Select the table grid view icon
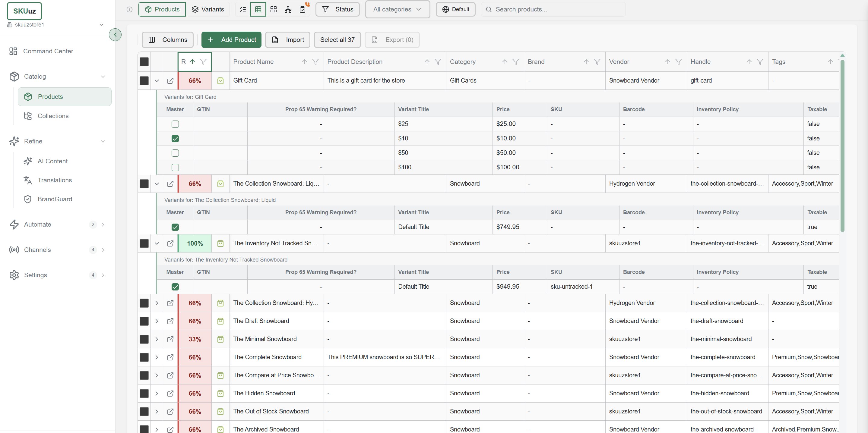 pos(258,9)
